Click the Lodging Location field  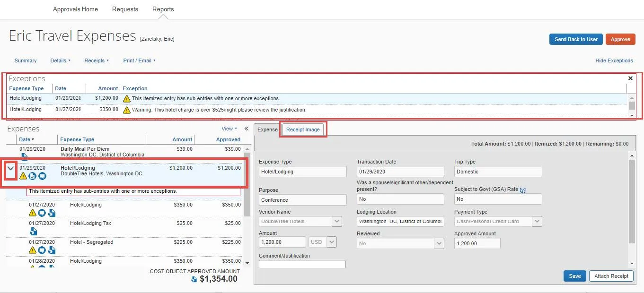400,221
